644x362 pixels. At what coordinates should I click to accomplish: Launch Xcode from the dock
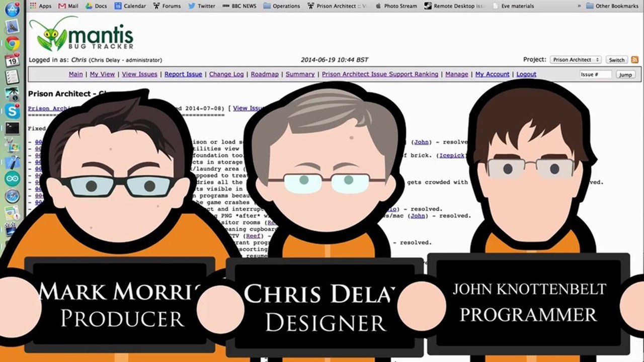click(12, 162)
